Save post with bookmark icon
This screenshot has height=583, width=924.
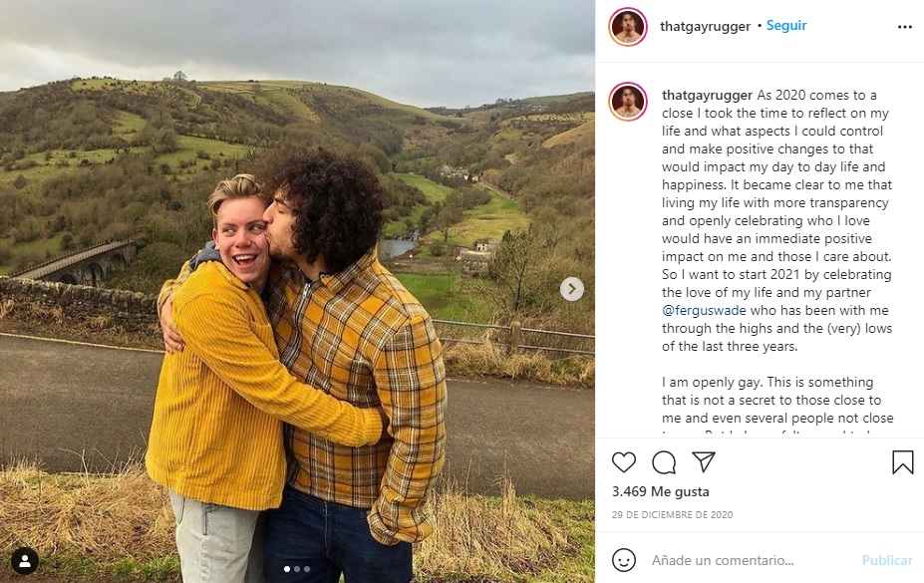point(902,462)
